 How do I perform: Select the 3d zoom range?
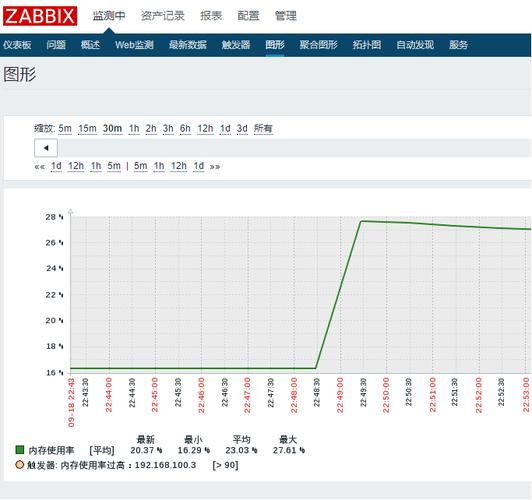pos(242,129)
